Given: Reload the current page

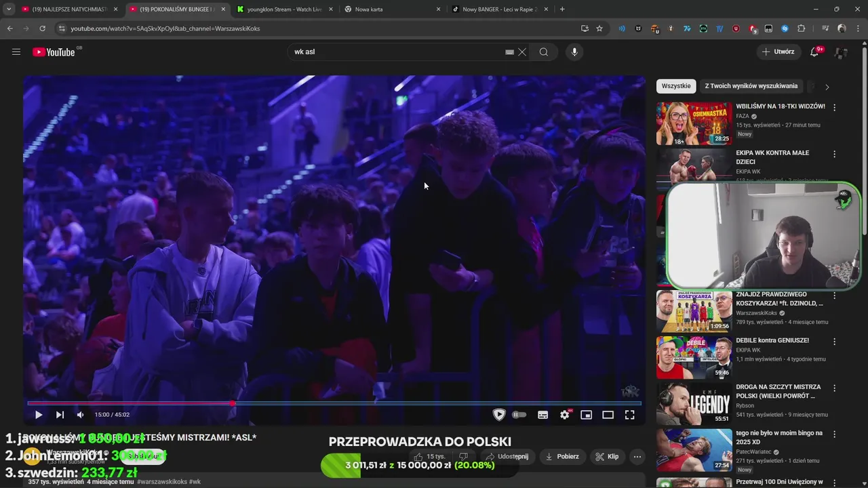Looking at the screenshot, I should tap(42, 28).
